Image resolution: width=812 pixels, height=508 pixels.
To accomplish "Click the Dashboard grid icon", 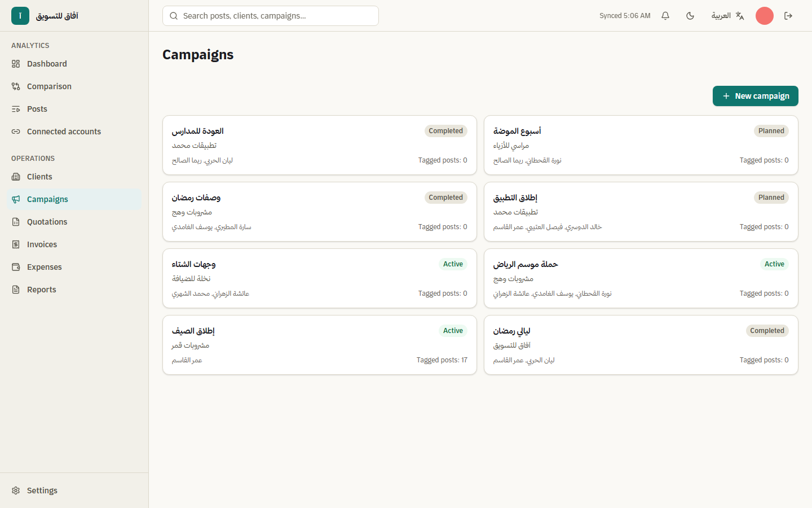I will 16,64.
